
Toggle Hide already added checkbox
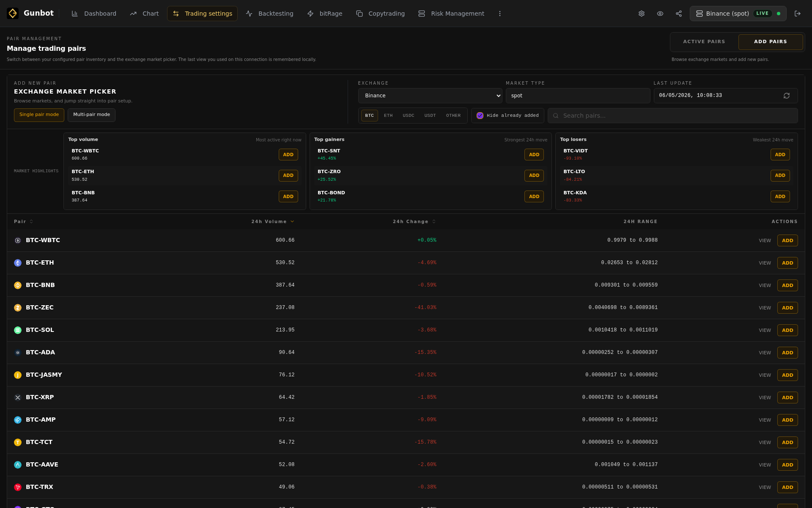pyautogui.click(x=480, y=116)
